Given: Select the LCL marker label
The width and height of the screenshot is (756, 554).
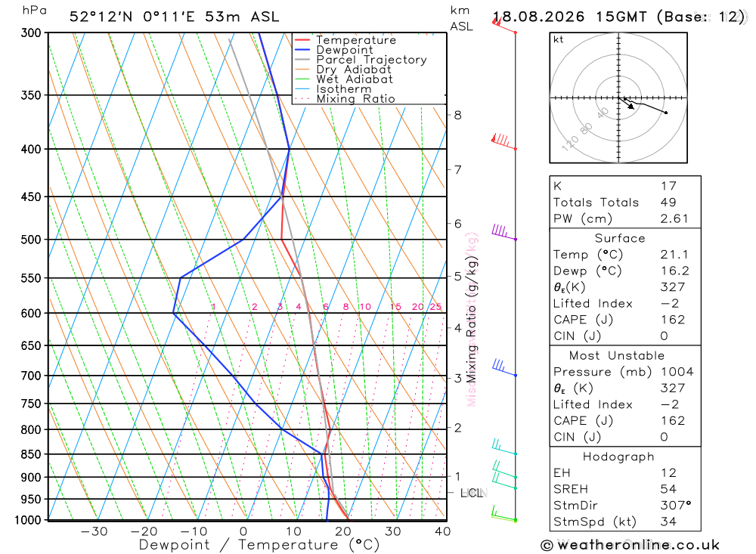Looking at the screenshot, I should (x=473, y=493).
